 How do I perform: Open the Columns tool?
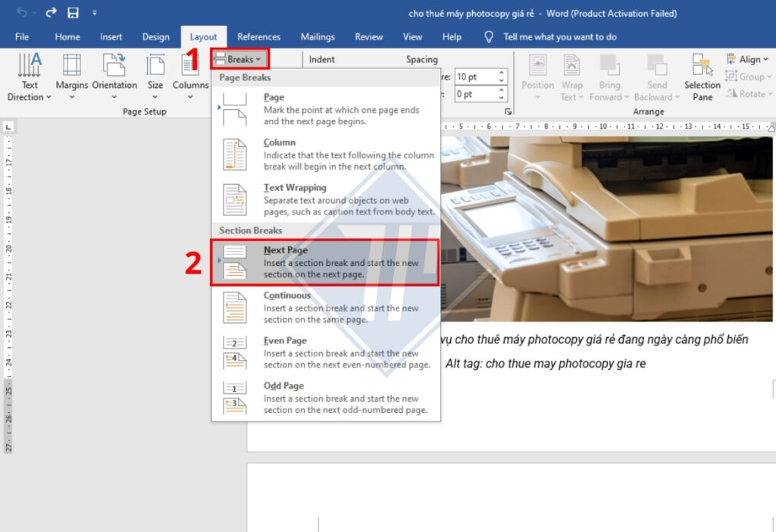tap(190, 77)
